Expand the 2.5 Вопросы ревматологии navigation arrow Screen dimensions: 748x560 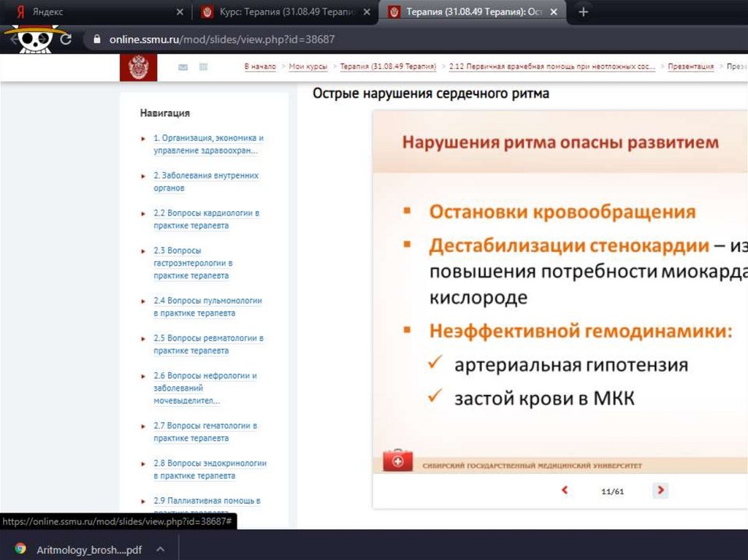coord(143,339)
